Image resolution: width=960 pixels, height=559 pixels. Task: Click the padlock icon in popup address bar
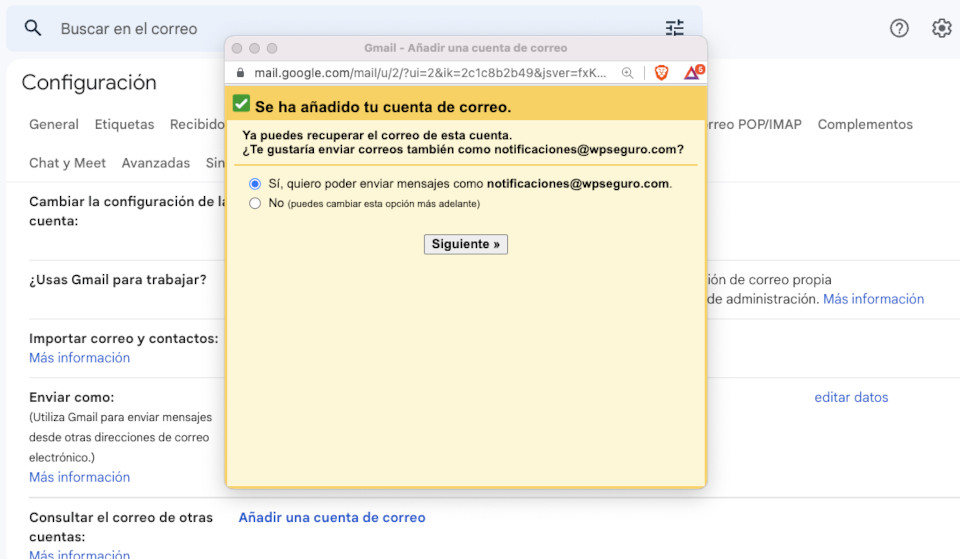(x=240, y=73)
